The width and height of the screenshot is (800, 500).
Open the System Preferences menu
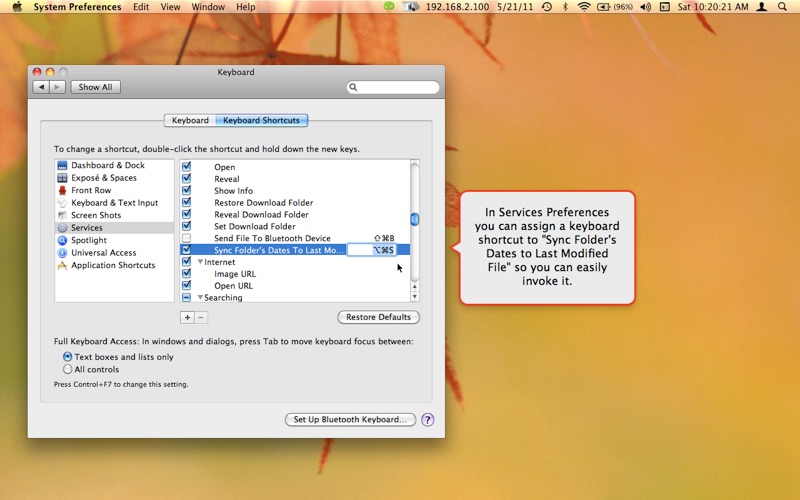click(78, 7)
